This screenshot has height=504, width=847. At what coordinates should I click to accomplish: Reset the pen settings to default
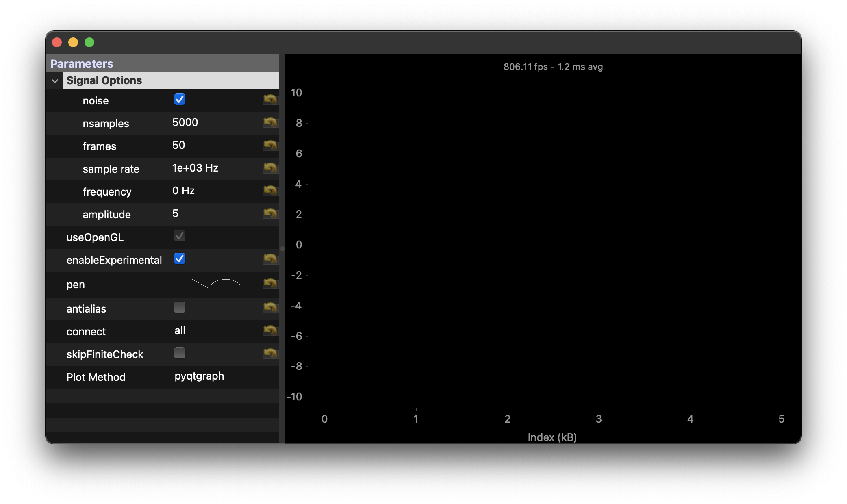270,284
